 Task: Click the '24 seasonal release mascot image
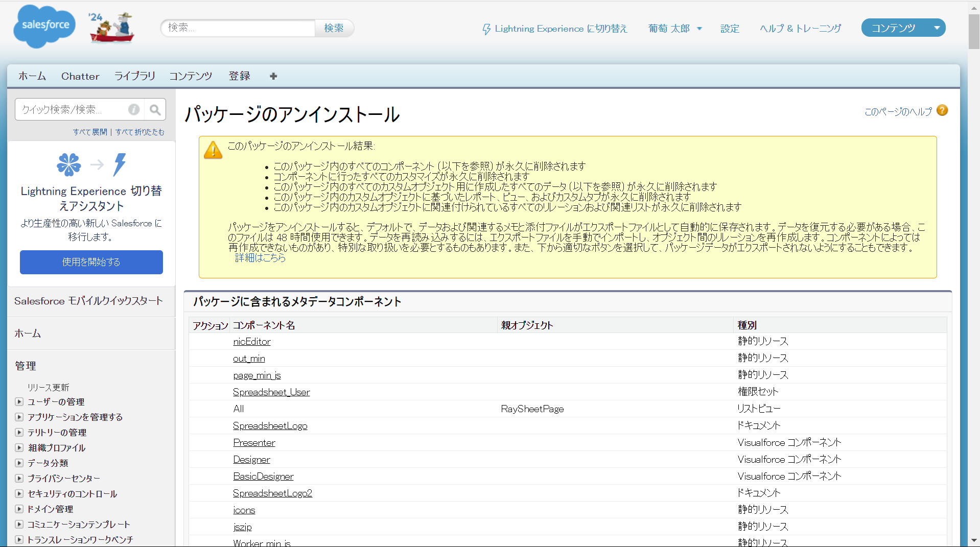(x=111, y=27)
